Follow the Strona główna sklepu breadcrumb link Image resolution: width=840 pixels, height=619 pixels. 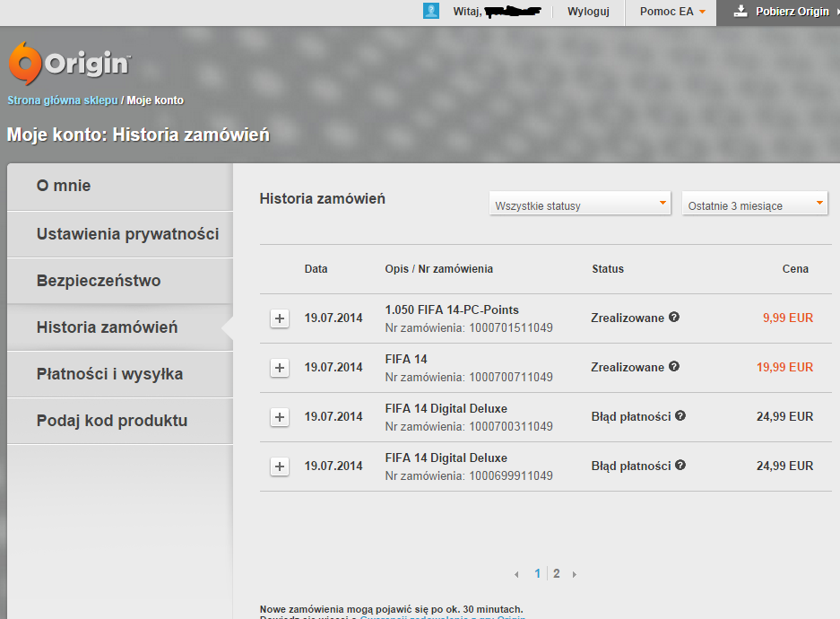[x=63, y=100]
